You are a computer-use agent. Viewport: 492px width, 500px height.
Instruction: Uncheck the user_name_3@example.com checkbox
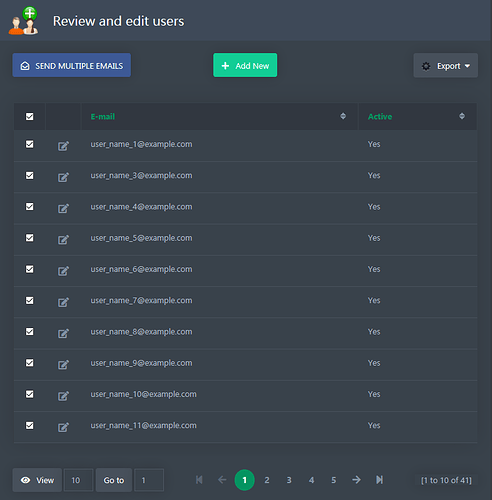[30, 175]
